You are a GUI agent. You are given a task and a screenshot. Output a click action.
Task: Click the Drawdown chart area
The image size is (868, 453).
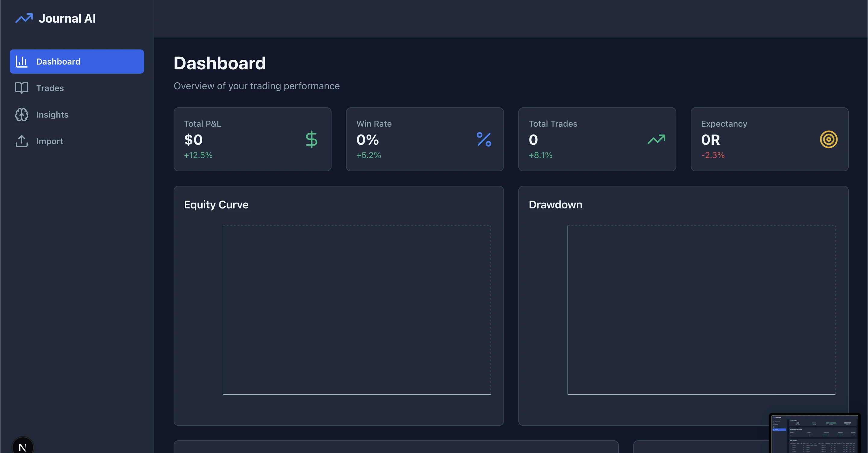701,310
